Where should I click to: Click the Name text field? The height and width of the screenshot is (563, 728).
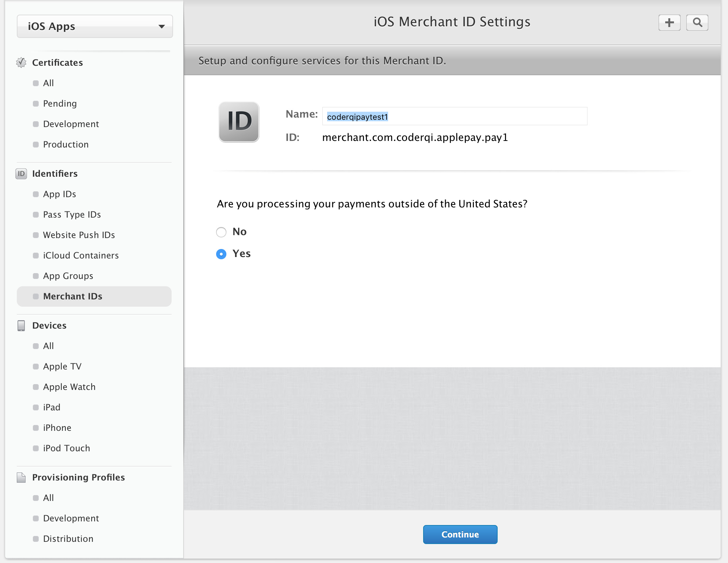tap(455, 116)
